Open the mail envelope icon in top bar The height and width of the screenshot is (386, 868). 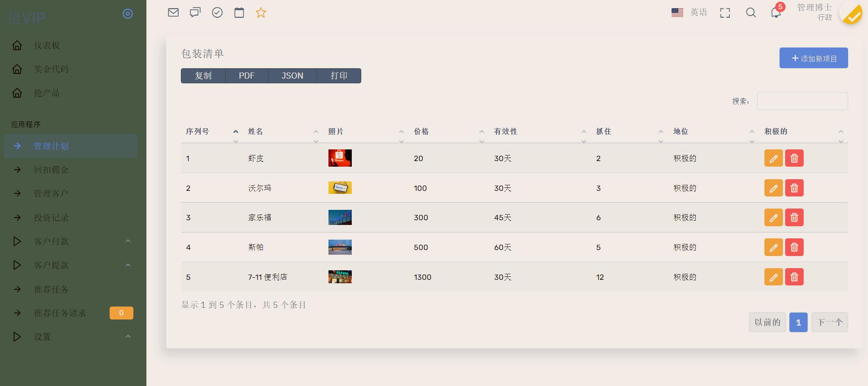(173, 13)
